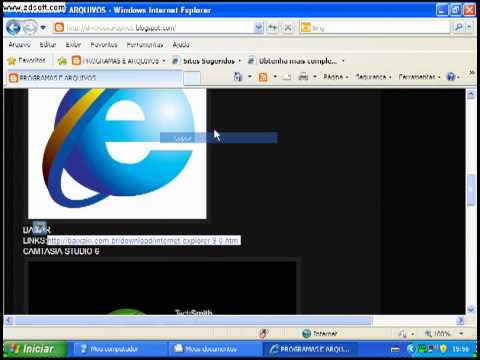The image size is (480, 360).
Task: Open the zoom level dropdown arrow
Action: (x=461, y=333)
